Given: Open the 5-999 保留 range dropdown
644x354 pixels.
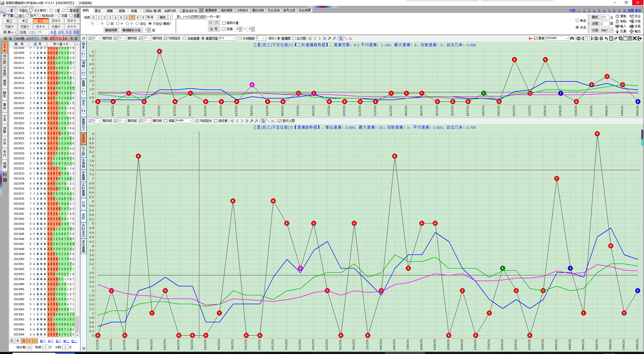Looking at the screenshot, I should (x=184, y=121).
